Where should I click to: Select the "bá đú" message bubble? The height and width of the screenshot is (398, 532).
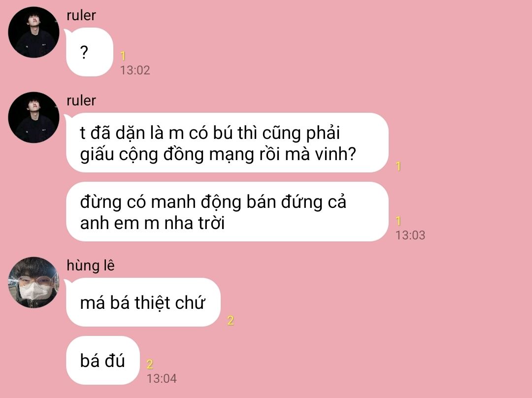pyautogui.click(x=103, y=361)
